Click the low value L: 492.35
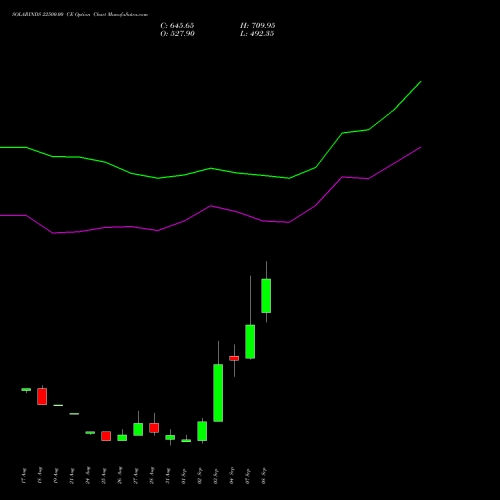The height and width of the screenshot is (500, 500). click(x=257, y=34)
